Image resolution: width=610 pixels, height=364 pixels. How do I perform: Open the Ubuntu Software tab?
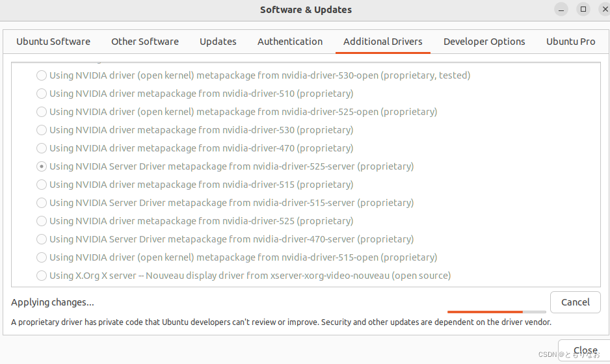(x=53, y=42)
